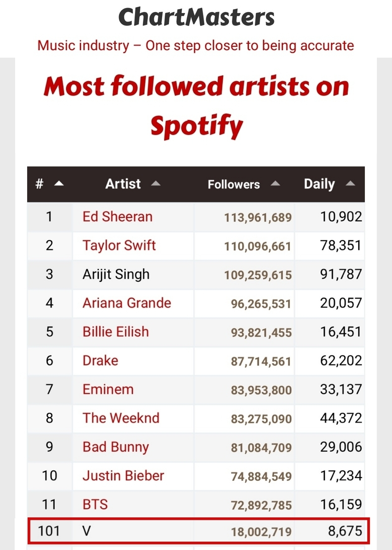Sort table by Artist column header

(123, 184)
